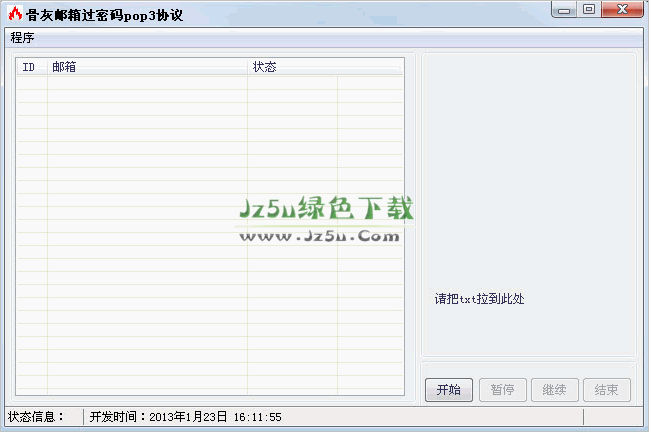The height and width of the screenshot is (432, 649).
Task: Click the flame app icon in title bar
Action: point(15,14)
